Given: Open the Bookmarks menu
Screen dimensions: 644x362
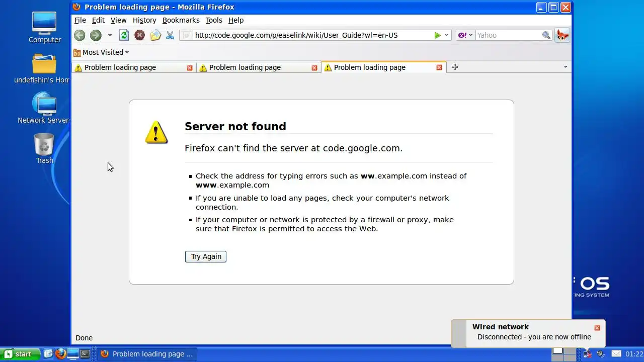Looking at the screenshot, I should pyautogui.click(x=181, y=20).
